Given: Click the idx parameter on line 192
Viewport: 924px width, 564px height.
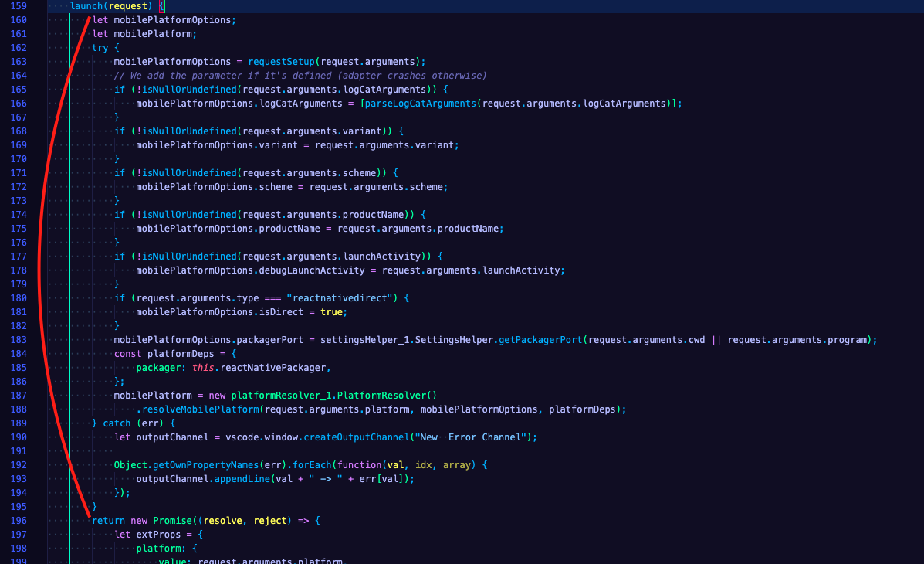Looking at the screenshot, I should point(423,465).
